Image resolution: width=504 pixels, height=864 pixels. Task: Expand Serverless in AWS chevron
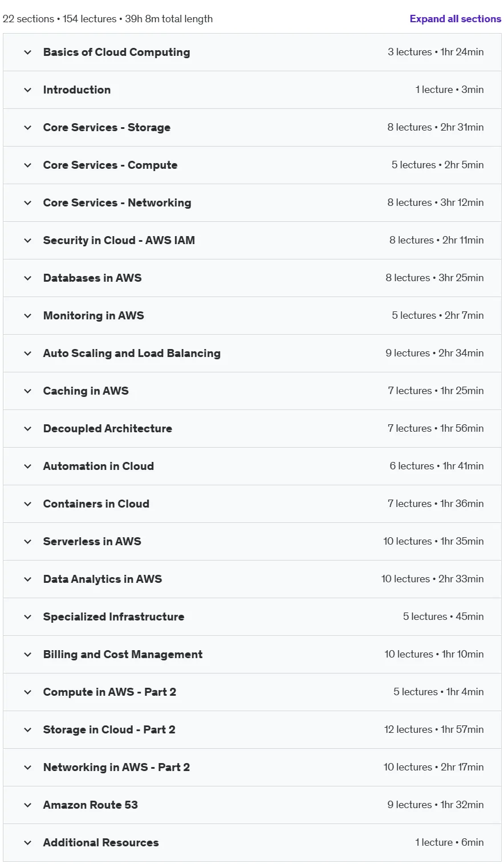(27, 542)
